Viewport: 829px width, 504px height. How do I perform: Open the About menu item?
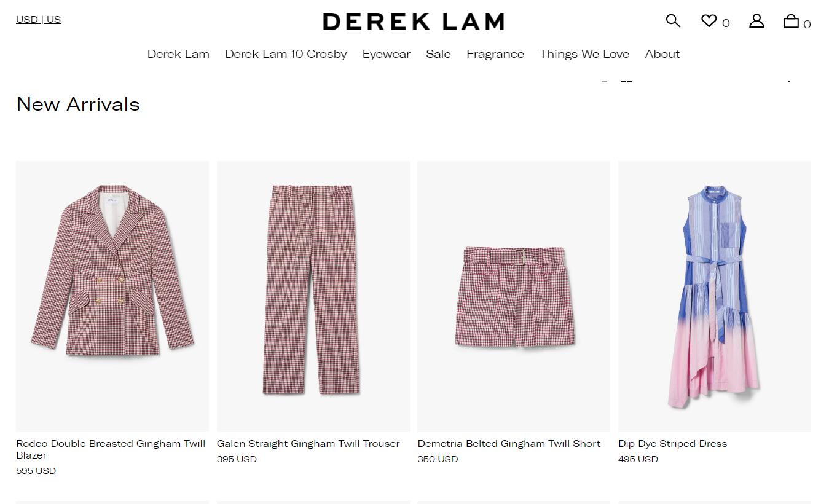(662, 54)
